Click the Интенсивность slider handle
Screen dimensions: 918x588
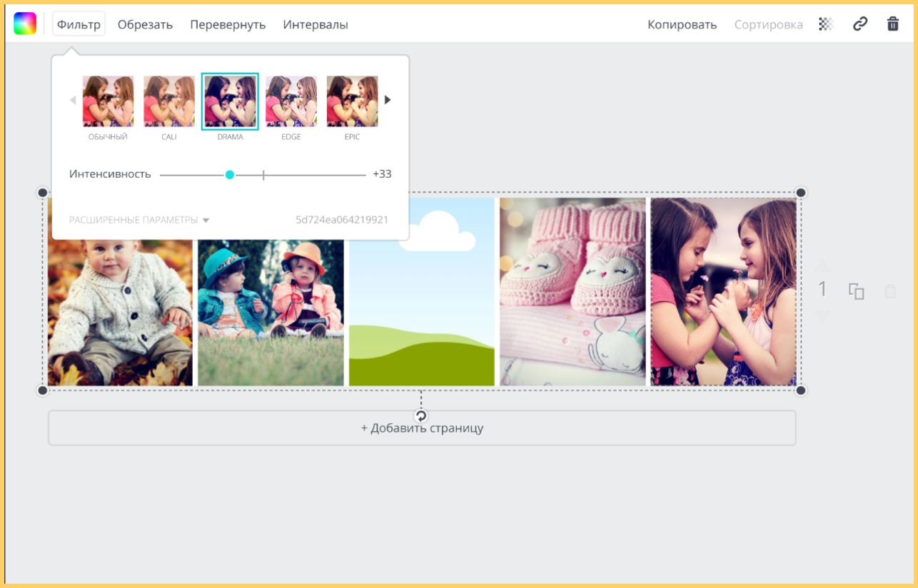tap(230, 174)
